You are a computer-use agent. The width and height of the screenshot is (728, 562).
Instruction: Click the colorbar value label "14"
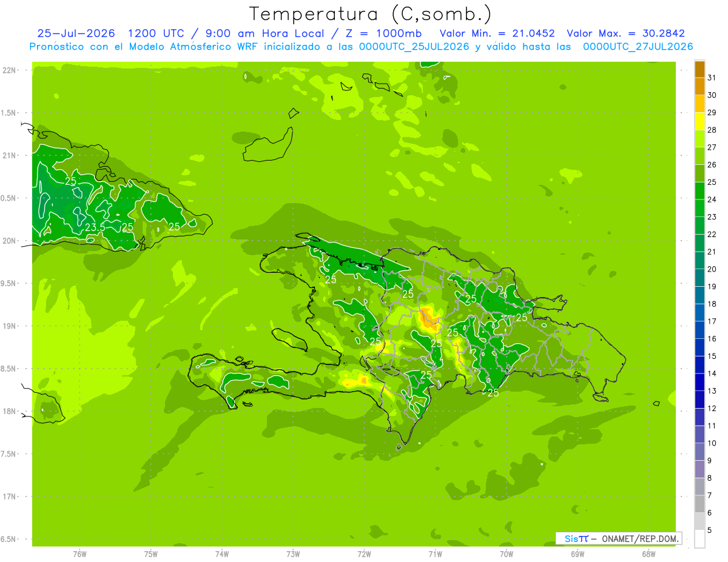[712, 373]
